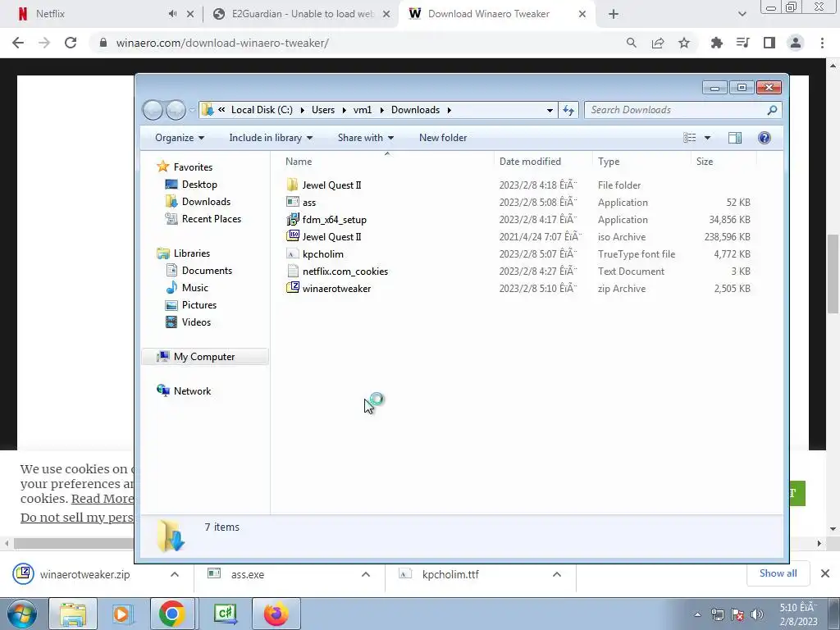Viewport: 840px width, 630px height.
Task: Open the Read More cookie link
Action: coord(103,499)
